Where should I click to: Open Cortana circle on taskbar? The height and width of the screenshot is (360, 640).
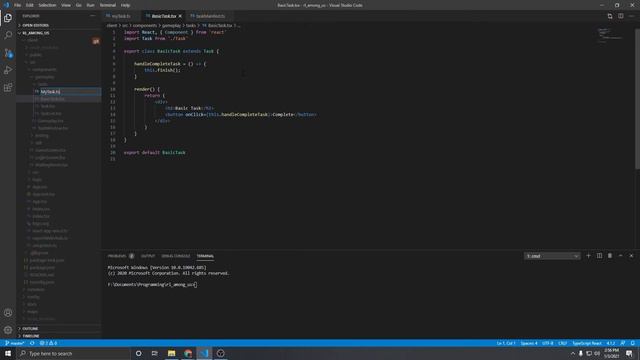click(x=138, y=353)
